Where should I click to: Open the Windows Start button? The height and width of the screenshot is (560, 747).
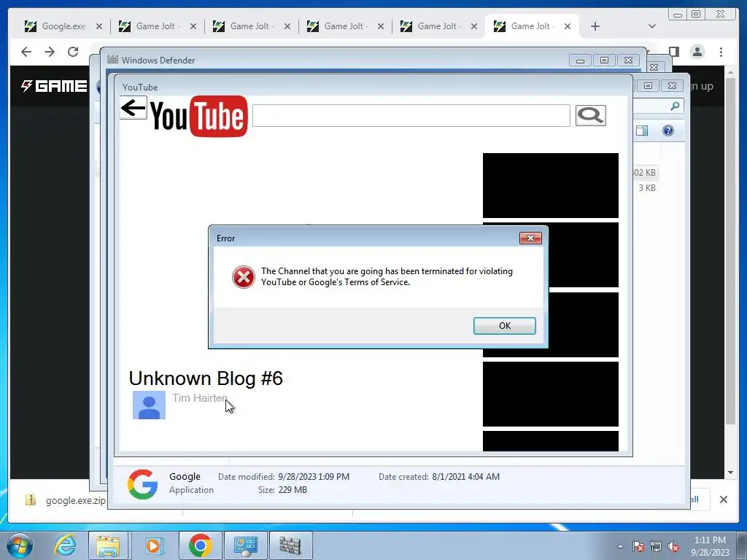20,545
